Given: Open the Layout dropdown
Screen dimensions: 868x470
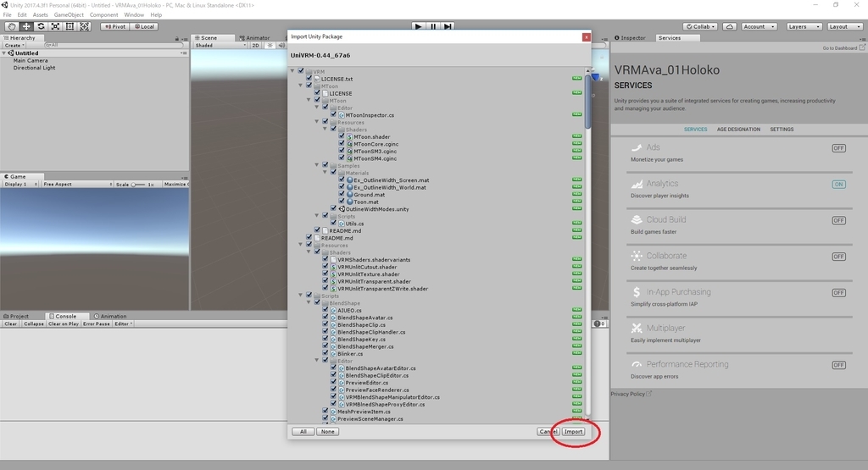Looking at the screenshot, I should tap(845, 26).
